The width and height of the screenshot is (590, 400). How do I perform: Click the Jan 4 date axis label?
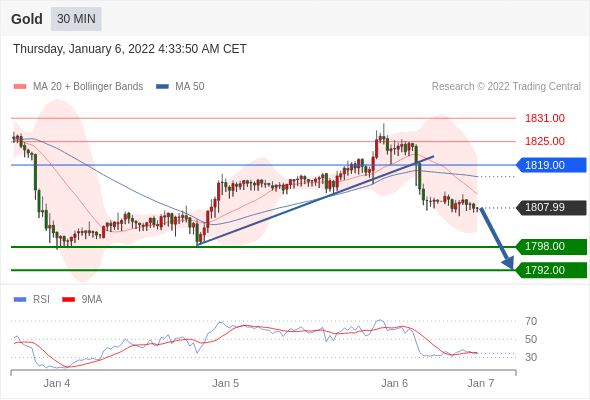57,383
